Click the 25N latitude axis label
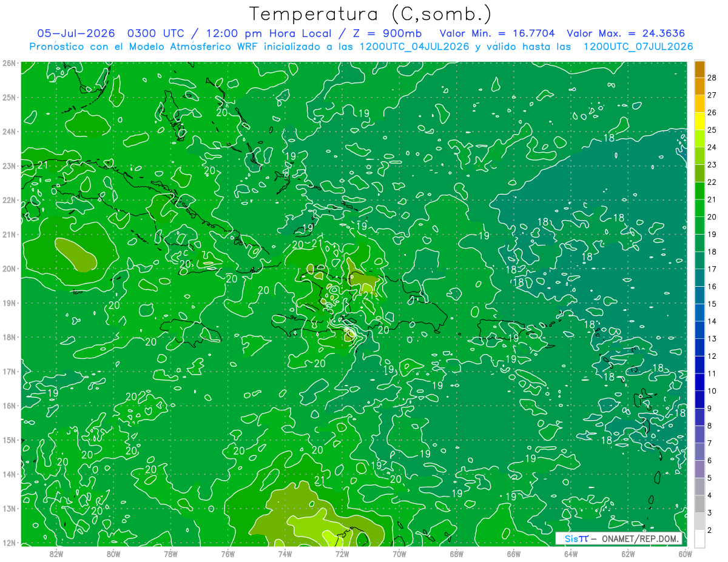Viewport: 728px width, 562px height. tap(9, 98)
